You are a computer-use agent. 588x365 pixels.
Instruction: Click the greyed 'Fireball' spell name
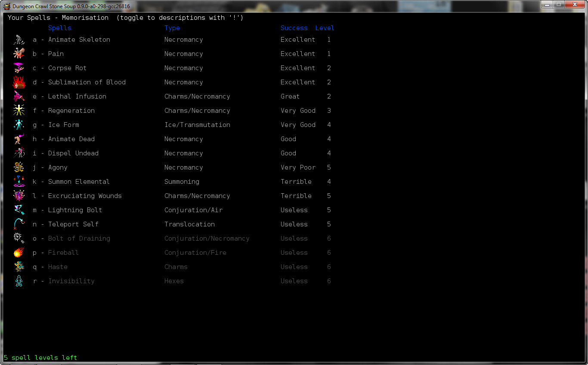pos(64,253)
